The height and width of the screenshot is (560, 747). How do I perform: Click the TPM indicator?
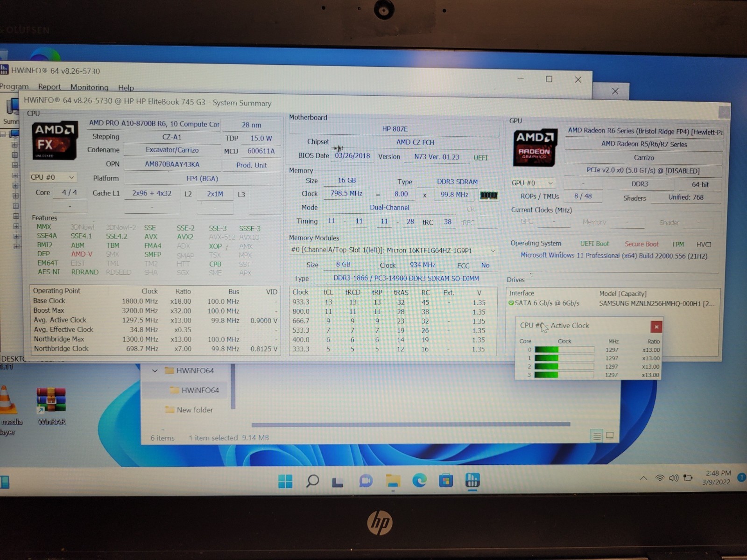pos(677,244)
